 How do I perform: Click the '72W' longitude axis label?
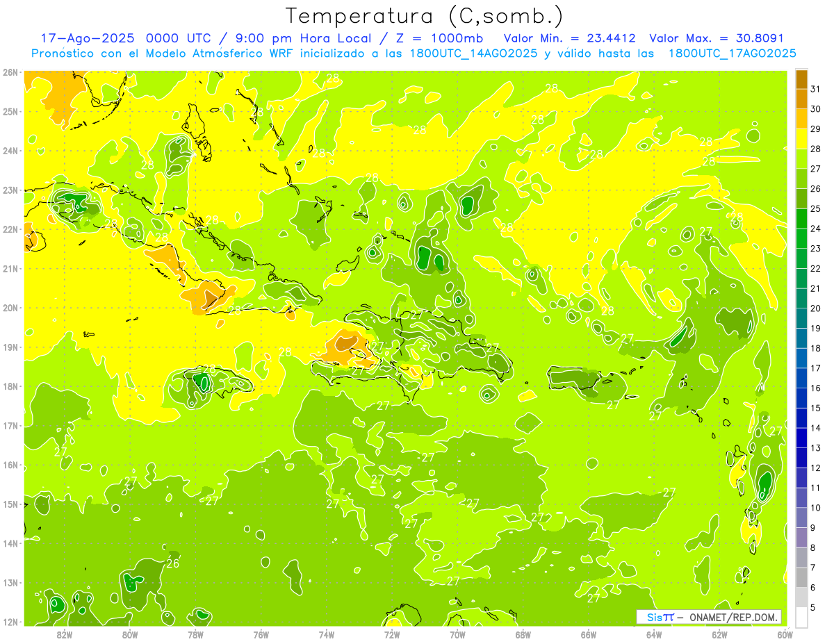[x=392, y=634]
